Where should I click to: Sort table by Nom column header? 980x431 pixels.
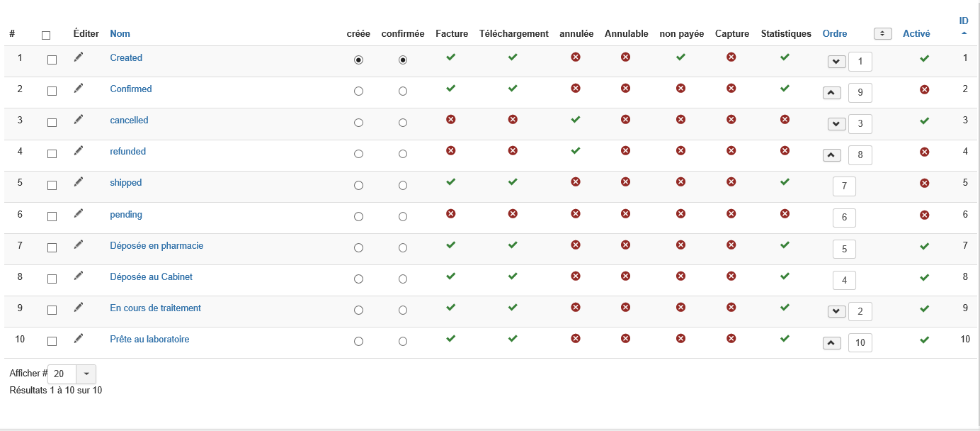(120, 33)
